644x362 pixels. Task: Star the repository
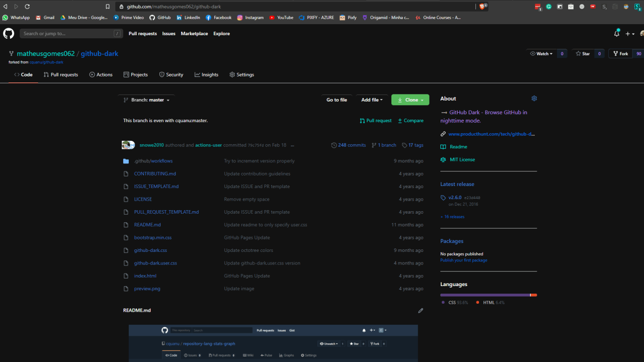(583, 54)
